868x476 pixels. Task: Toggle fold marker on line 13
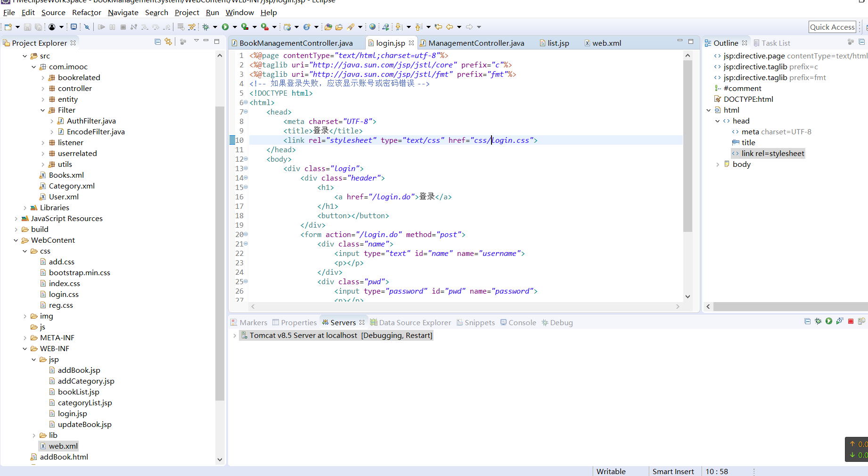pyautogui.click(x=246, y=168)
